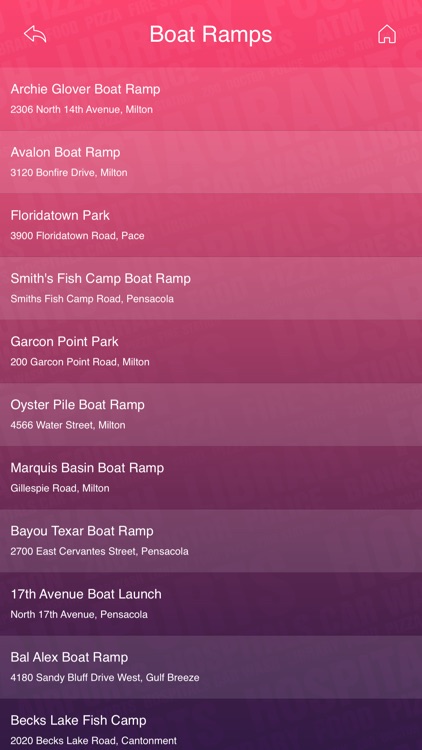Select 2700 East Cervantes Street, Pensacola address
This screenshot has width=422, height=750.
tap(100, 551)
